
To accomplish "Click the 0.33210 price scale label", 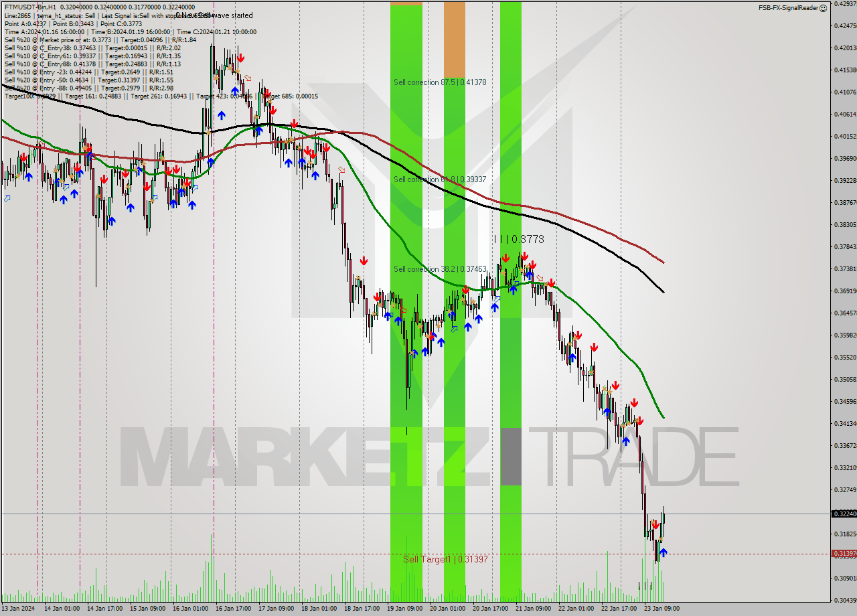I will click(844, 467).
